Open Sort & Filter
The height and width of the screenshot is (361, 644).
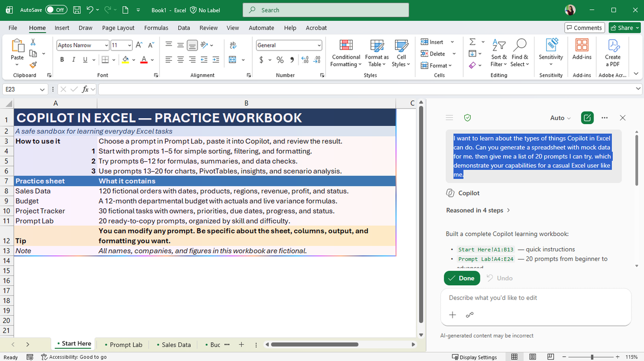(499, 53)
